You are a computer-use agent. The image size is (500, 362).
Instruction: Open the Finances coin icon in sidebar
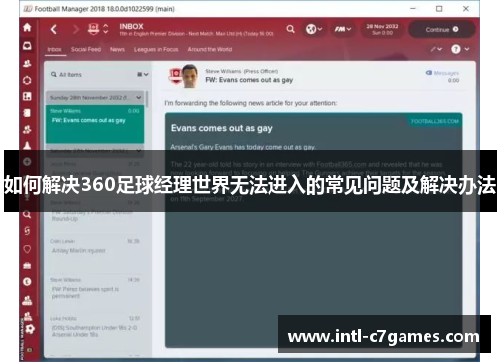[27, 282]
